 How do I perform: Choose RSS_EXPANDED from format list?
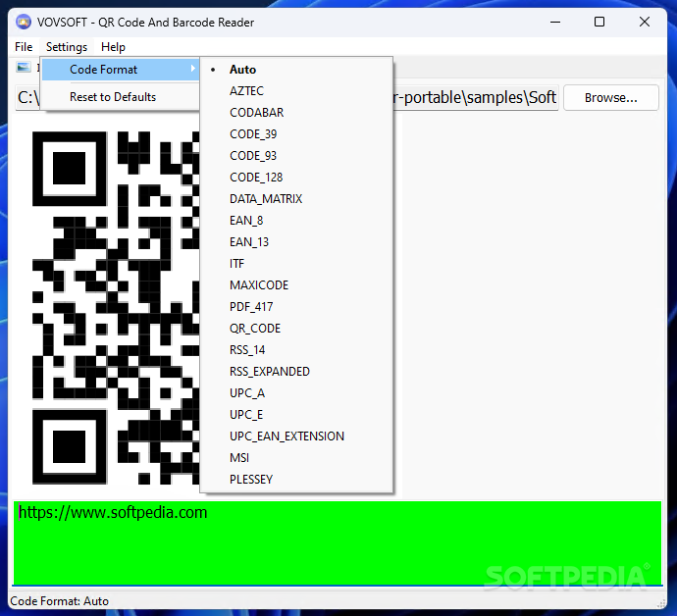coord(296,372)
